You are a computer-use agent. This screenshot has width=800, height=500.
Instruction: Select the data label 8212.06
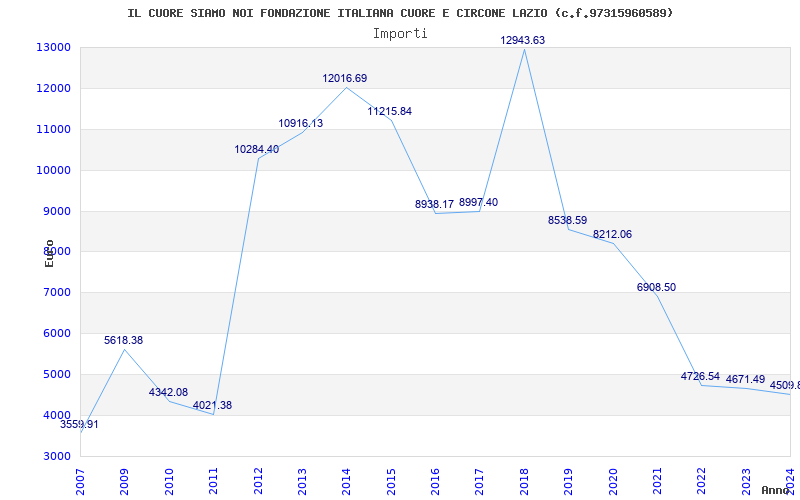(x=612, y=235)
